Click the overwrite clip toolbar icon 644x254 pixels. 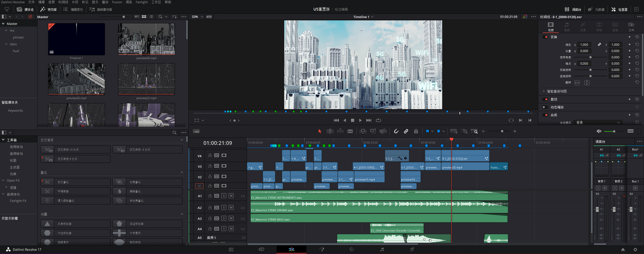[x=373, y=131]
